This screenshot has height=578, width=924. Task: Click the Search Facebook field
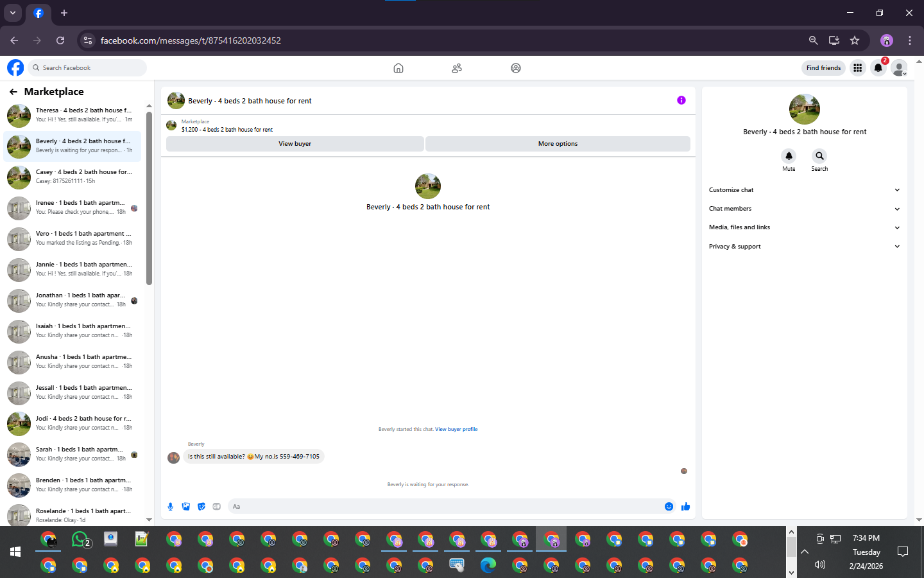point(89,67)
